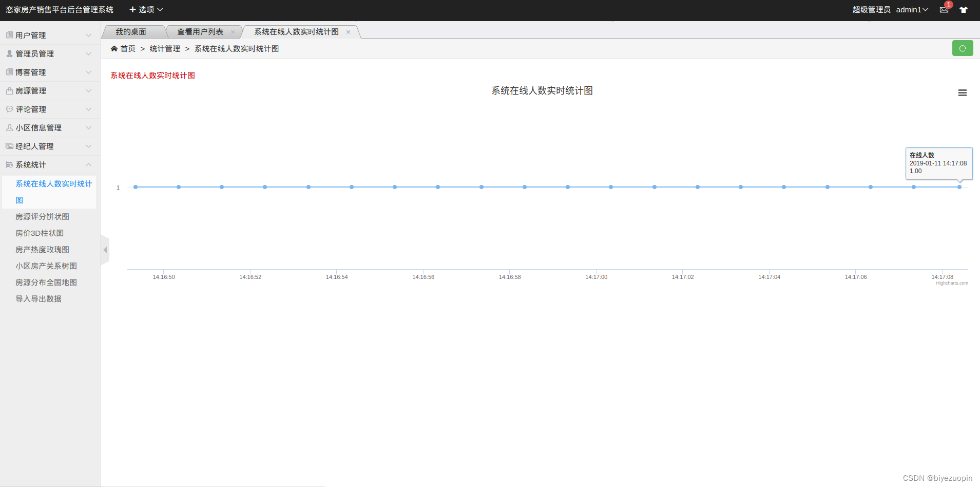Open the 导入导出数据 submenu item

click(x=39, y=299)
